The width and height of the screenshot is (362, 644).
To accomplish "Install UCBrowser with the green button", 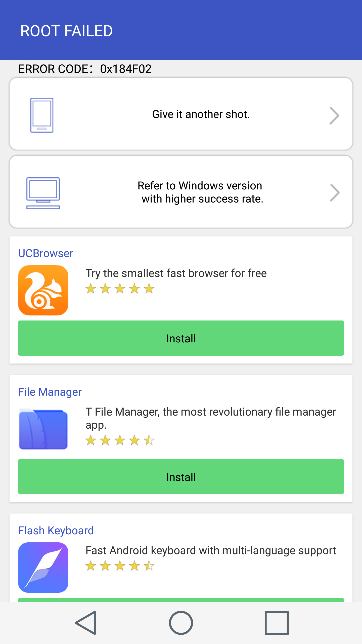I will (181, 338).
